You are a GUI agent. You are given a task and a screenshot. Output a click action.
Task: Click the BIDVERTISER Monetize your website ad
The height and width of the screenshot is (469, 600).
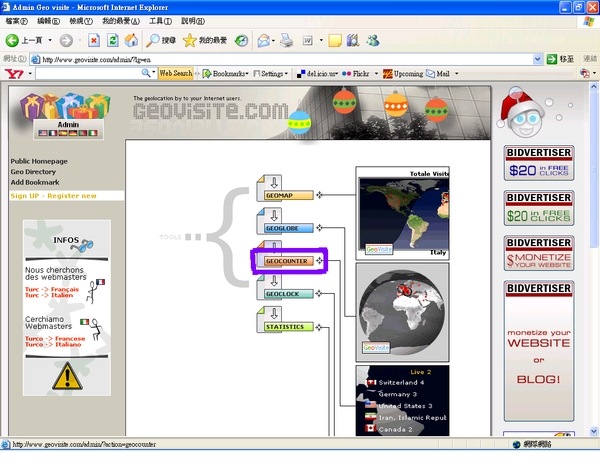click(x=539, y=253)
